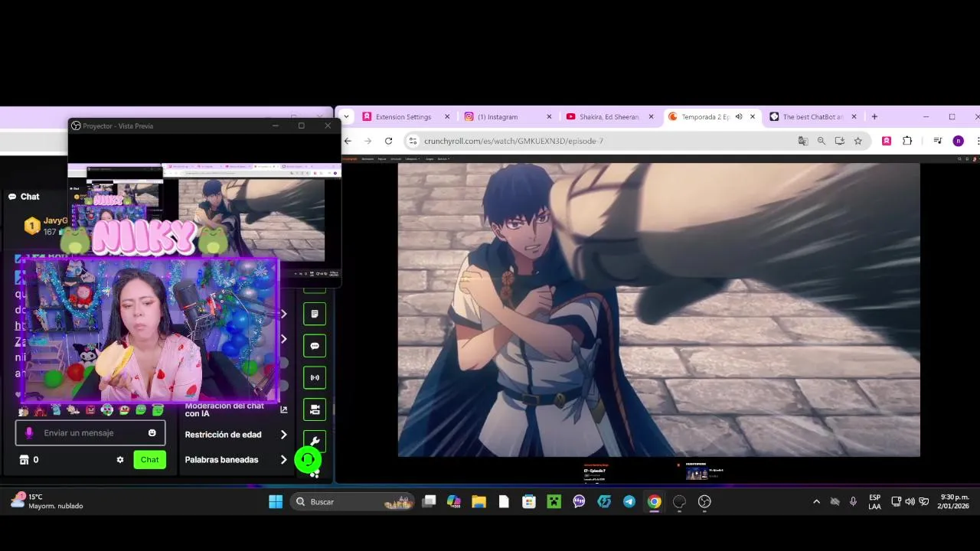Open the clock showing 9:30 p.m.
The width and height of the screenshot is (980, 551).
955,502
